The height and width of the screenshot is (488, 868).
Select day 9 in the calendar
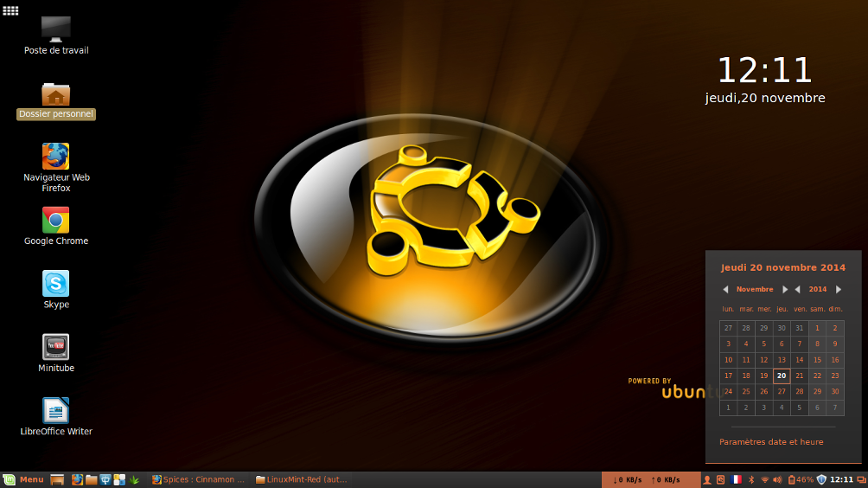(835, 344)
